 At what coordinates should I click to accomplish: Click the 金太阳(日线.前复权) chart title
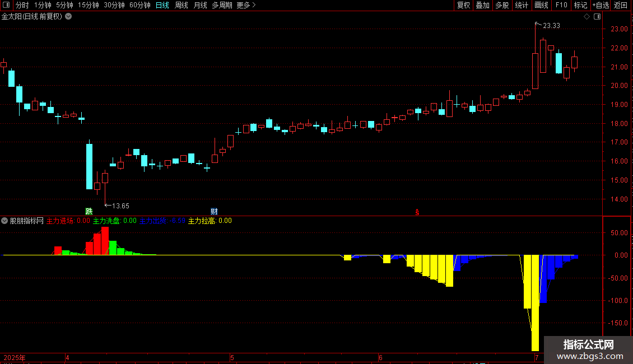32,17
